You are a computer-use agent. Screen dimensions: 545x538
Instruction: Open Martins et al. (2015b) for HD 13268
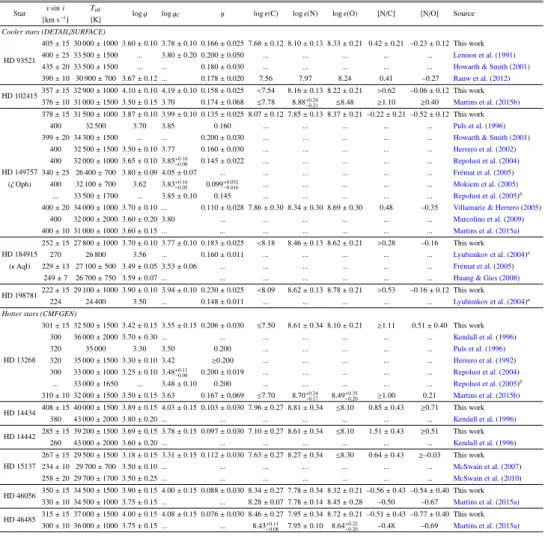pos(486,396)
